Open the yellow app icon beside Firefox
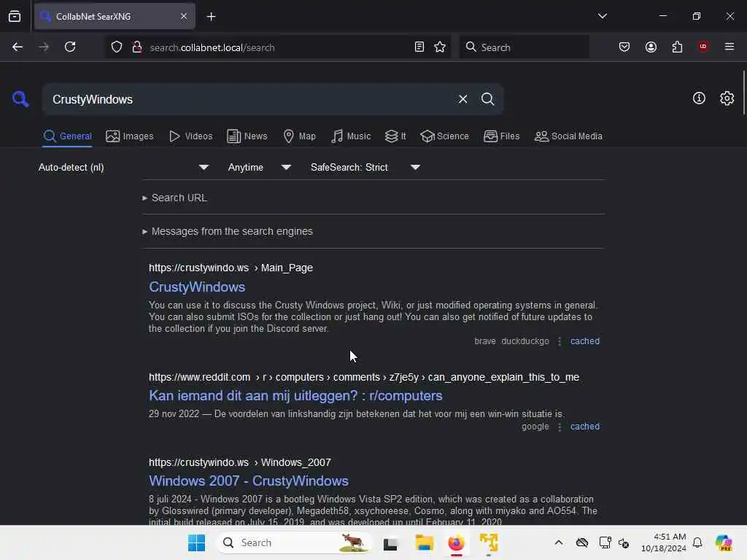Image resolution: width=747 pixels, height=560 pixels. click(x=488, y=542)
